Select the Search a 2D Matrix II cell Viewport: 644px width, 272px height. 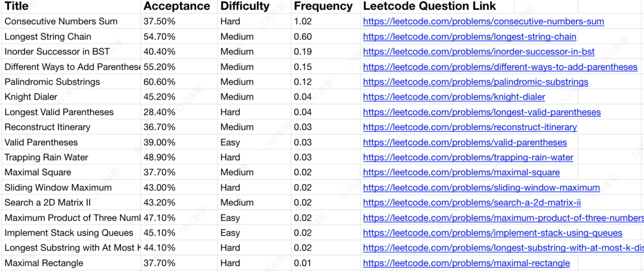click(71, 203)
